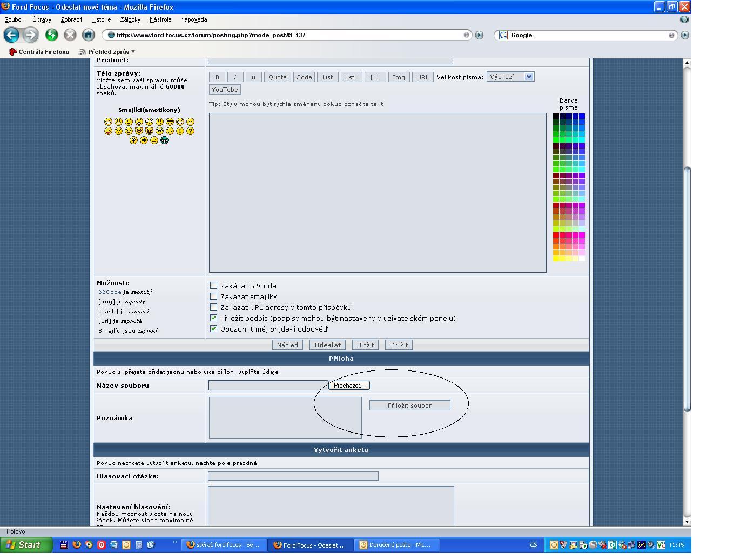Click the Forward arrow button
This screenshot has height=560, width=747.
click(30, 35)
